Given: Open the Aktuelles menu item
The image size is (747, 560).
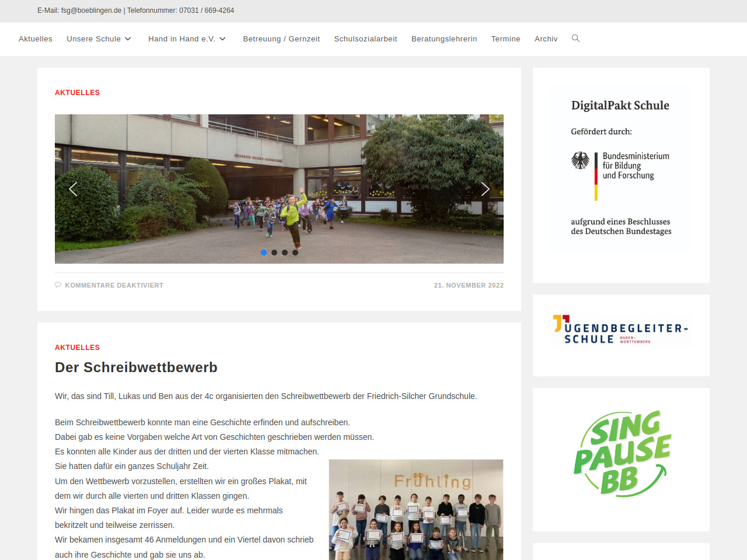Looking at the screenshot, I should click(x=36, y=39).
